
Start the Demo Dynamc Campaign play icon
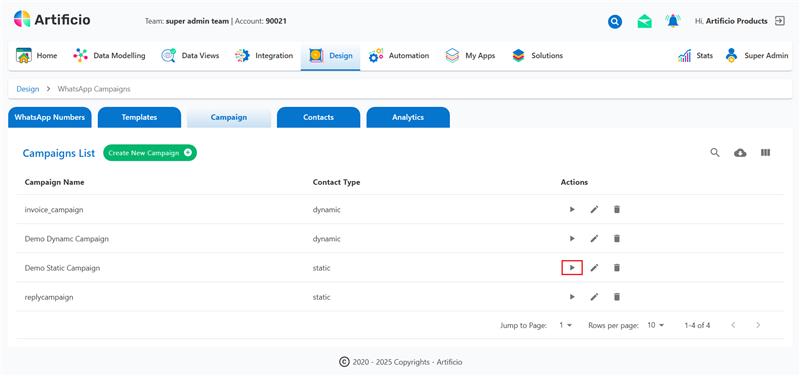click(x=572, y=238)
